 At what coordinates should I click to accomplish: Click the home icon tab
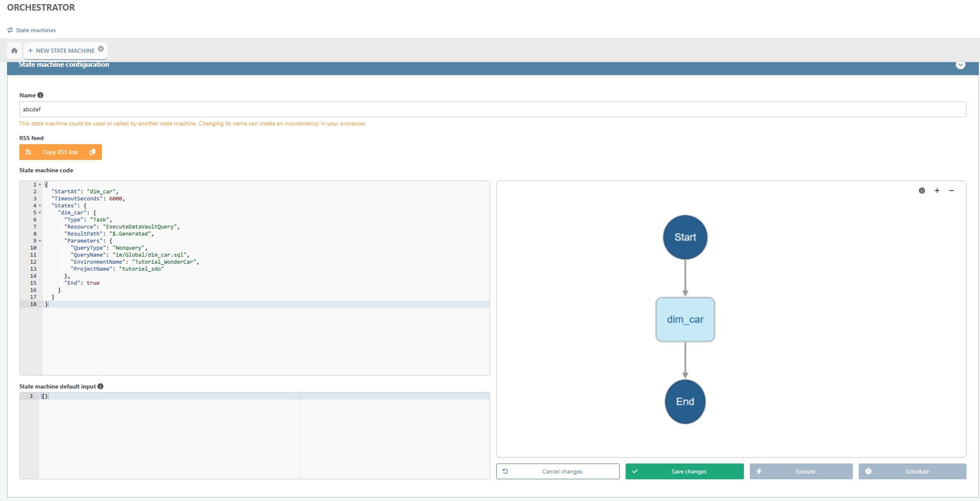[15, 50]
